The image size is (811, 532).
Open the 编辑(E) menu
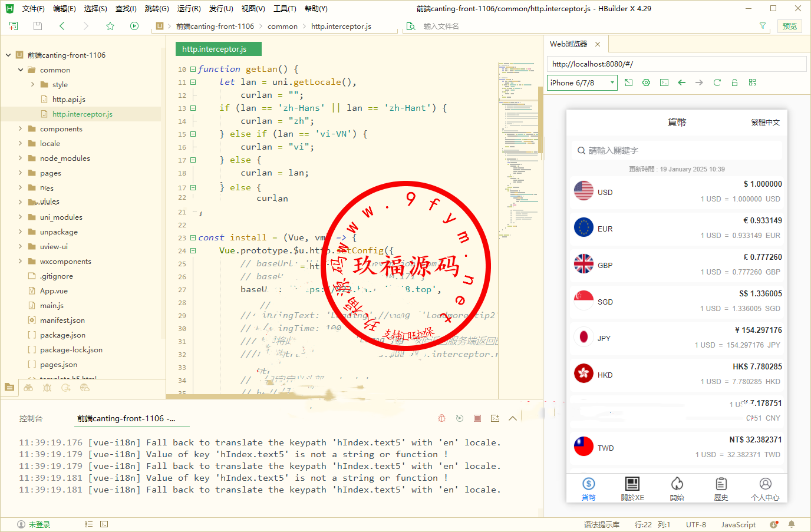point(64,9)
